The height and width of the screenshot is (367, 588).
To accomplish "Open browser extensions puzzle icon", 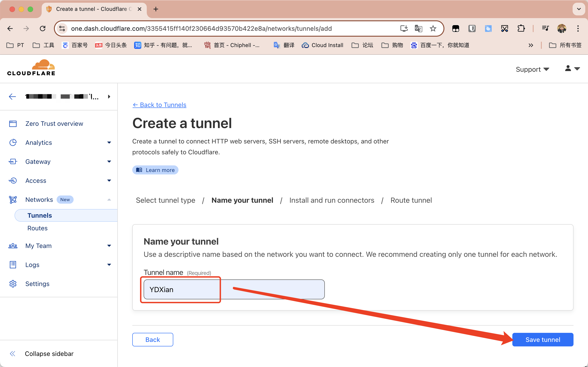I will pos(521,29).
